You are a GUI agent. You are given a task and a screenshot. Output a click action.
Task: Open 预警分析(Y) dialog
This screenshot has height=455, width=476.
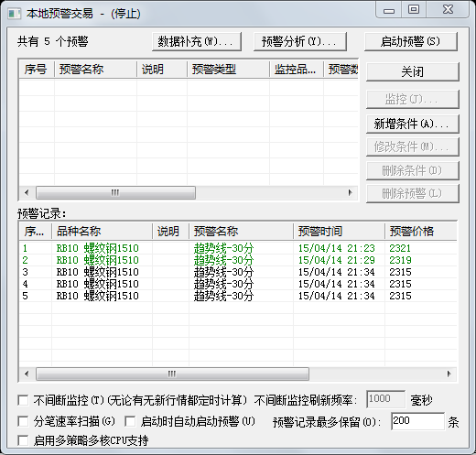pos(300,41)
